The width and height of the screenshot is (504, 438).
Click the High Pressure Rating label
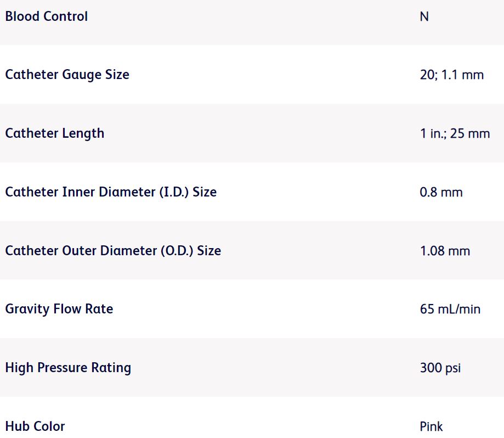68,368
